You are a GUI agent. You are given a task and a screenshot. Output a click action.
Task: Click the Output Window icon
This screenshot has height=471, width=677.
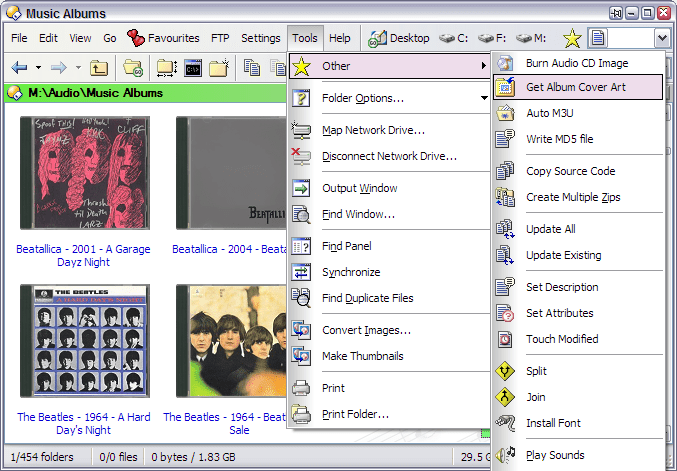point(301,188)
